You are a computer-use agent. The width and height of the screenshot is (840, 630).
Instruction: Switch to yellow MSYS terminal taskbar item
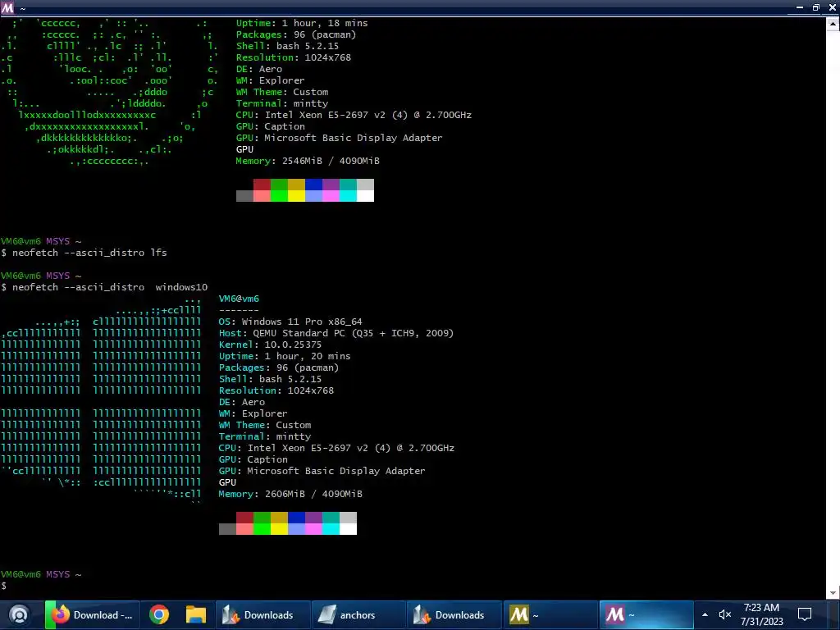550,615
